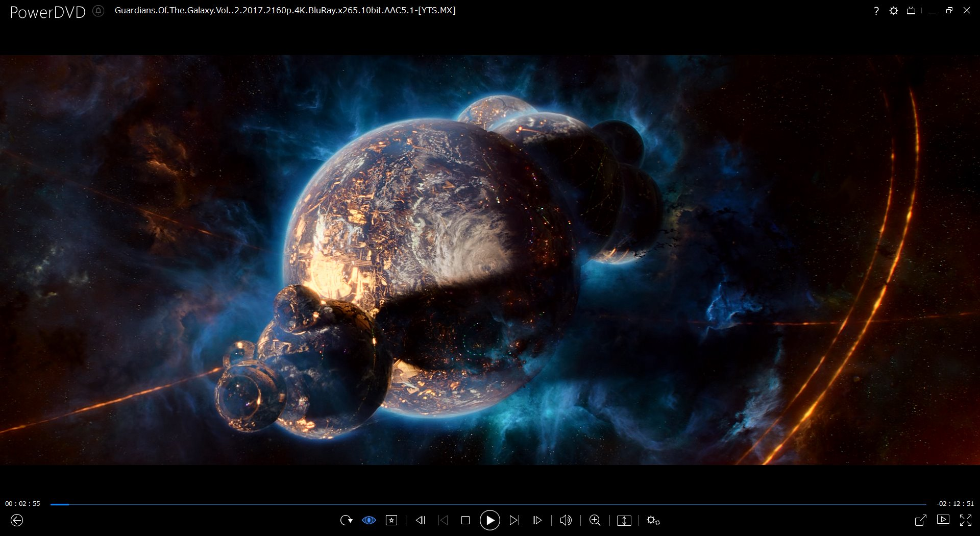980x536 pixels.
Task: Pop out video into mini player window
Action: tap(922, 521)
